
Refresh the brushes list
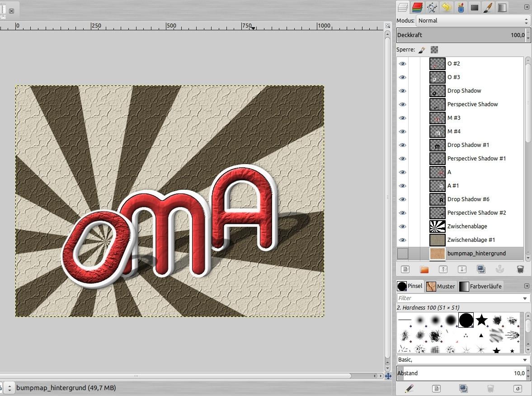click(518, 388)
